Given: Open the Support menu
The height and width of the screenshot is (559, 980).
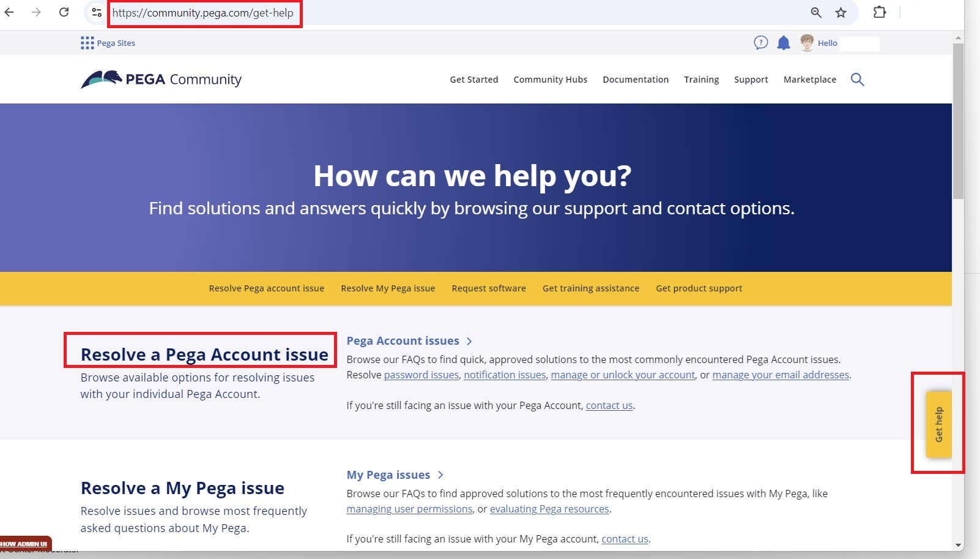Looking at the screenshot, I should [751, 80].
